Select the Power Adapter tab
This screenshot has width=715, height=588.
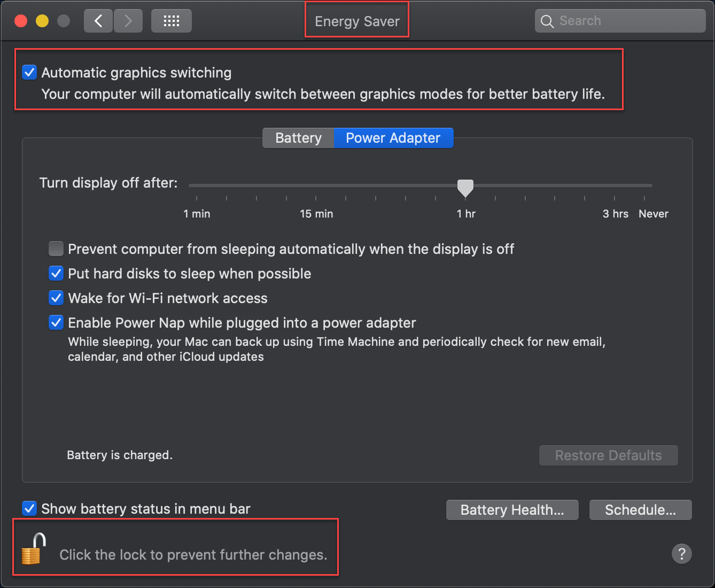pyautogui.click(x=393, y=138)
